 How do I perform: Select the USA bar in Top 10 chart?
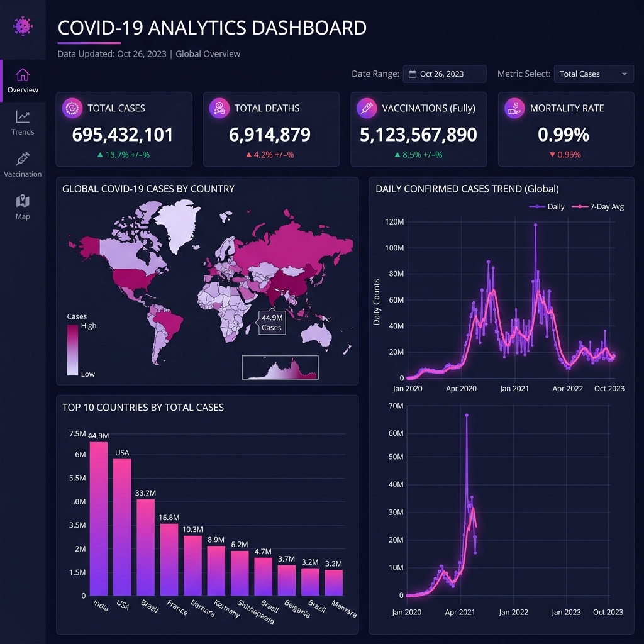[x=122, y=528]
